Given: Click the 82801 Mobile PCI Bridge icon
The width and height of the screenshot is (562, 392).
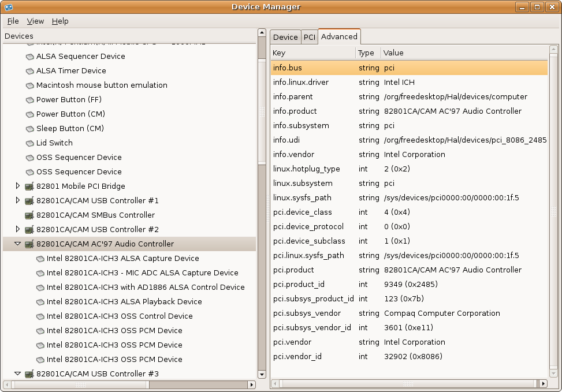Looking at the screenshot, I should click(29, 186).
